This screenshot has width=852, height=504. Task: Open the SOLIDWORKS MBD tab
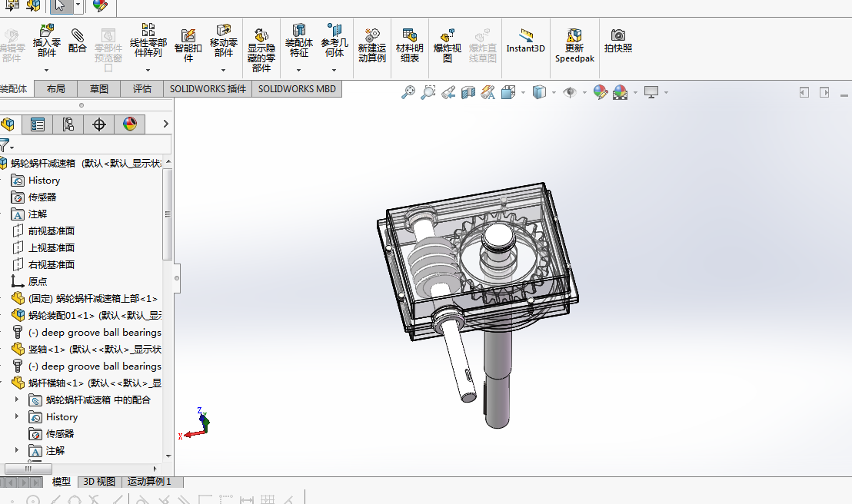pos(297,88)
